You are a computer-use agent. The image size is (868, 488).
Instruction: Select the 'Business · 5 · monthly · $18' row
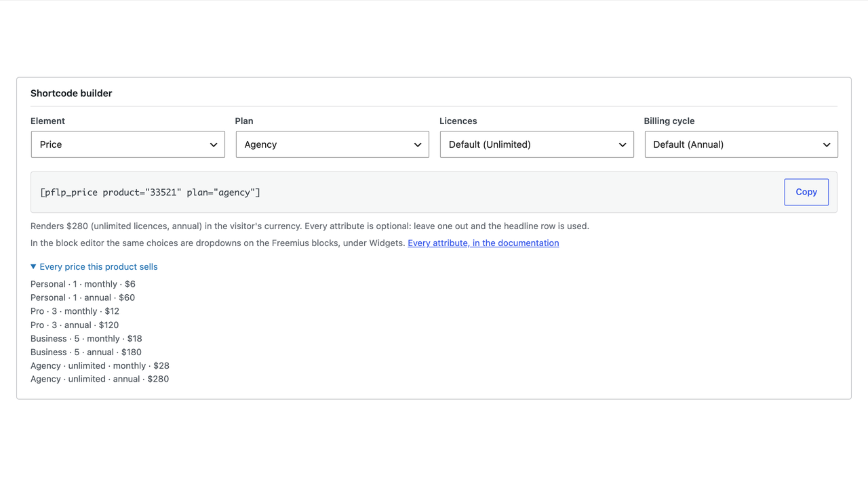(x=86, y=338)
